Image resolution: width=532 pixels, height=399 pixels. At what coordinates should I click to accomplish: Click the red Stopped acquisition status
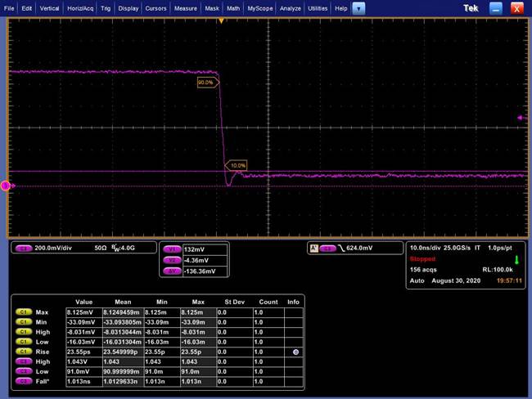coord(422,259)
